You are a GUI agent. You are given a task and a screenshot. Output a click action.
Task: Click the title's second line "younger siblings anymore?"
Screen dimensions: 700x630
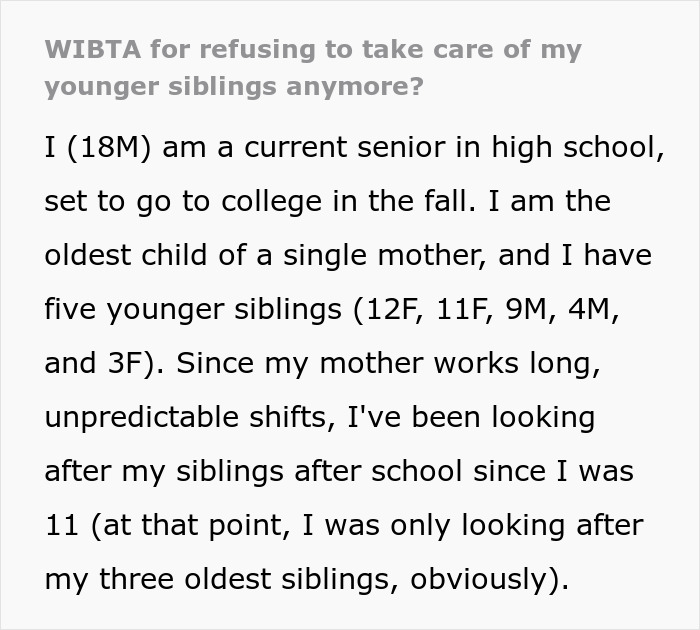(233, 87)
